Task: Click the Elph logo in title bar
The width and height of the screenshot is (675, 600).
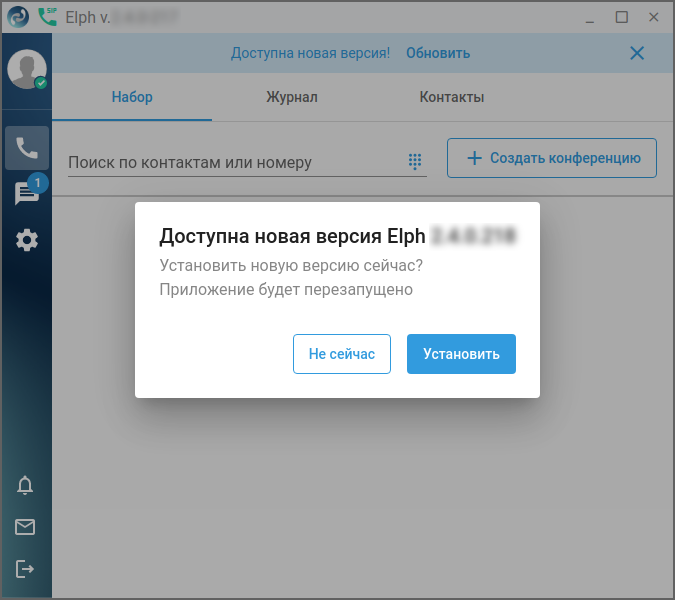Action: click(x=18, y=17)
